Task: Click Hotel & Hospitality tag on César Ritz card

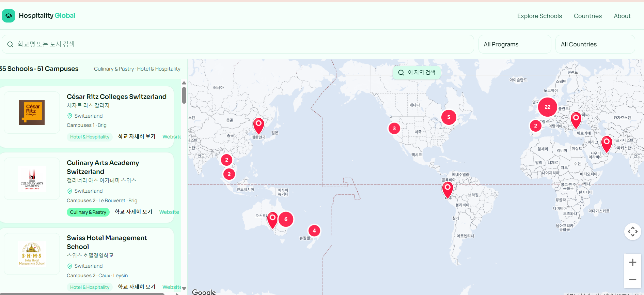Action: [x=90, y=137]
